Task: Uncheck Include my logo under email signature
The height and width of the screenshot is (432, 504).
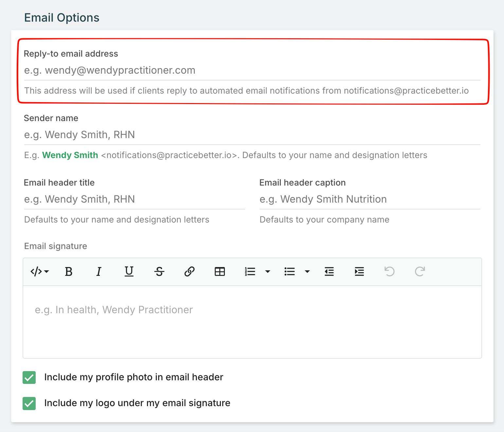Action: coord(29,403)
